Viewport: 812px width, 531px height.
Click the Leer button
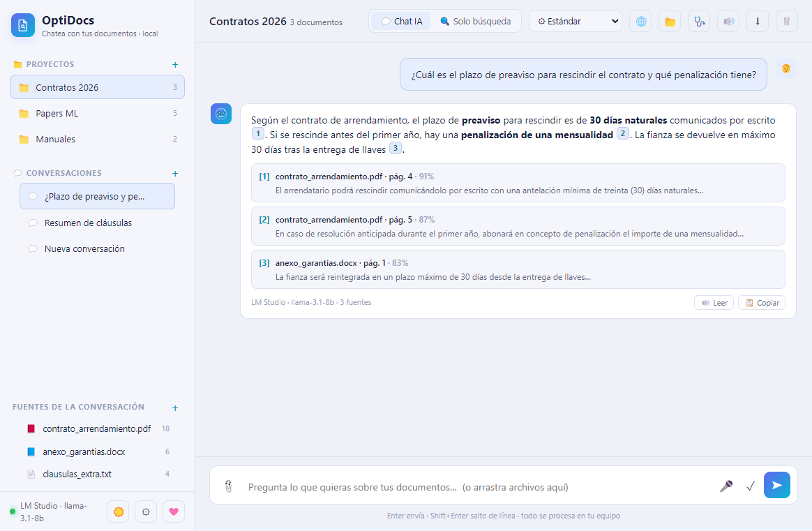[714, 303]
